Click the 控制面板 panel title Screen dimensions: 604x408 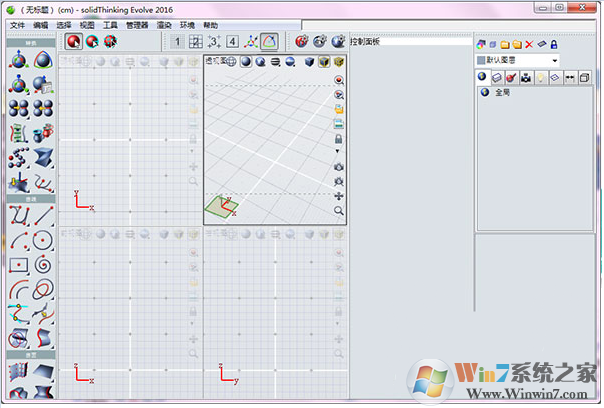point(364,42)
